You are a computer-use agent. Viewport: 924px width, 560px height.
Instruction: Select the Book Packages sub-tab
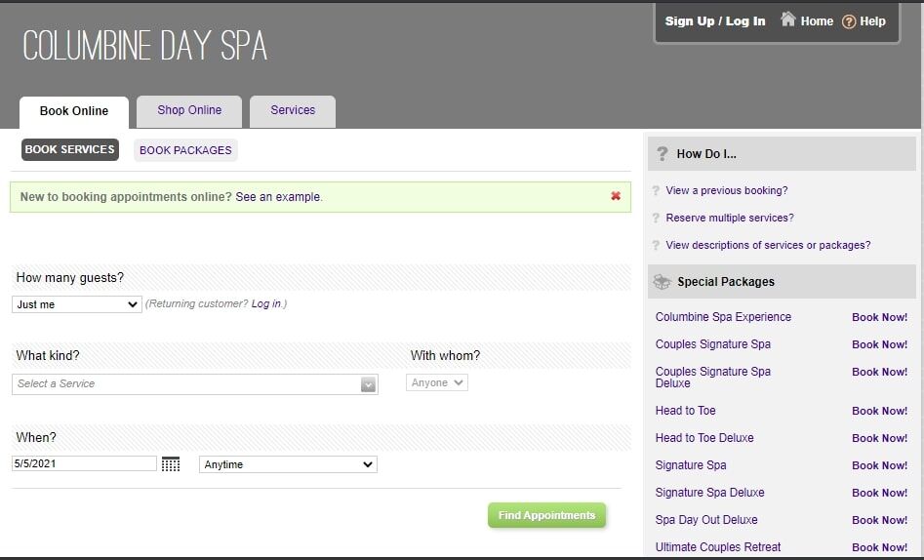point(185,150)
